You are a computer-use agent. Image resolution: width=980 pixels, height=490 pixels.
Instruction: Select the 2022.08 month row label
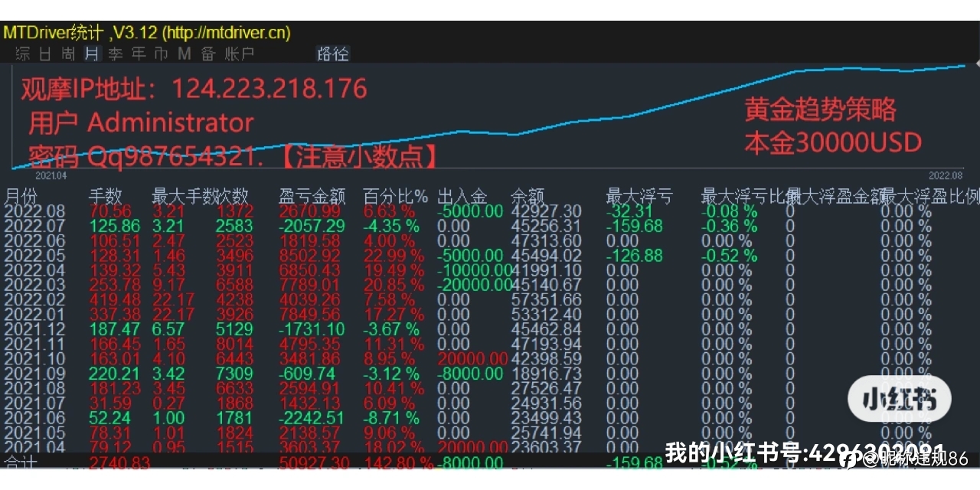(35, 211)
